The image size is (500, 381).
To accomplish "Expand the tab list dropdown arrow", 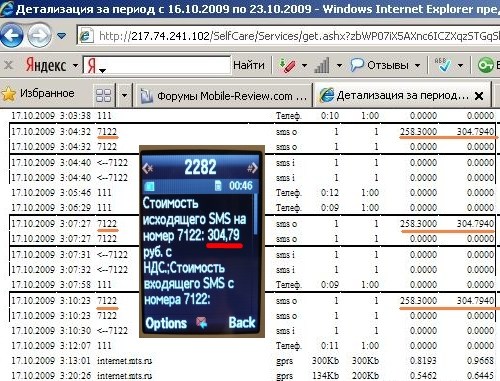I will pyautogui.click(x=124, y=95).
